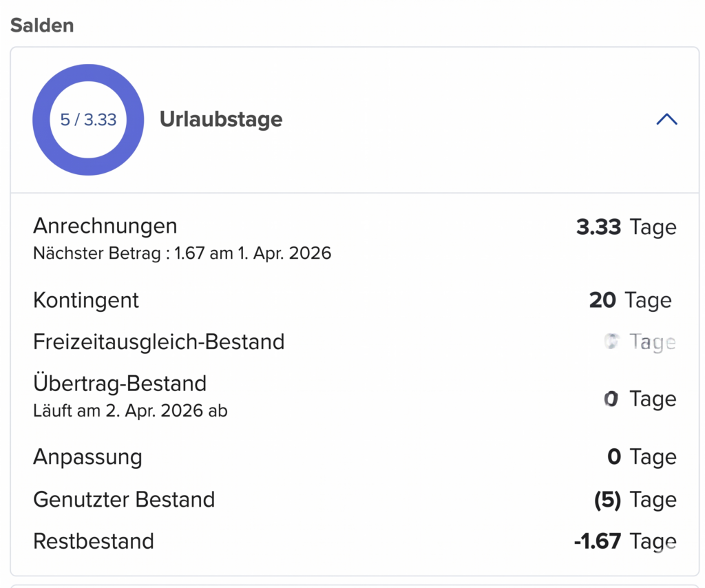Click the Urlaubstage heading
This screenshot has width=705, height=588.
(220, 119)
